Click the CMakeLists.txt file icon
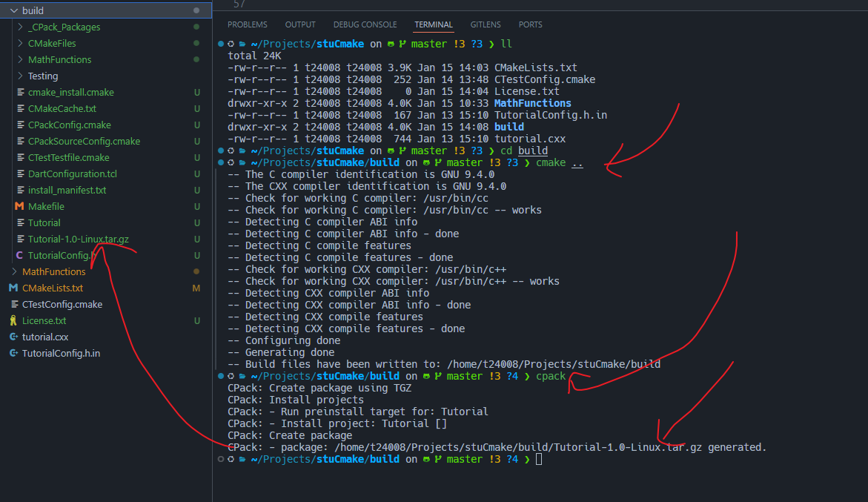868x502 pixels. pos(13,288)
